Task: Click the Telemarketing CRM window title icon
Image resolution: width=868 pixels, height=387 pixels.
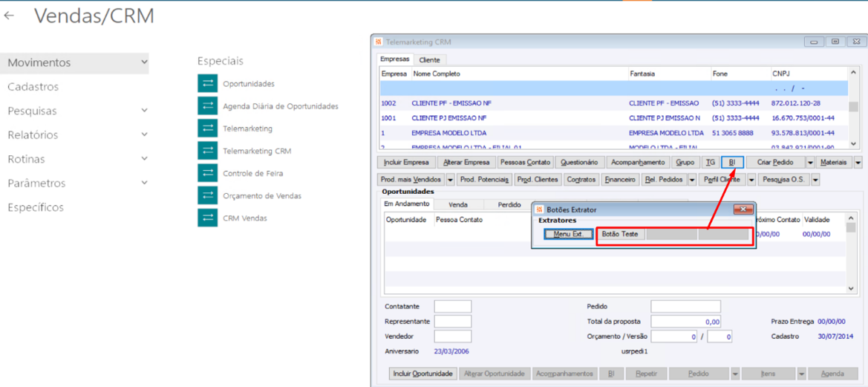Action: coord(379,42)
